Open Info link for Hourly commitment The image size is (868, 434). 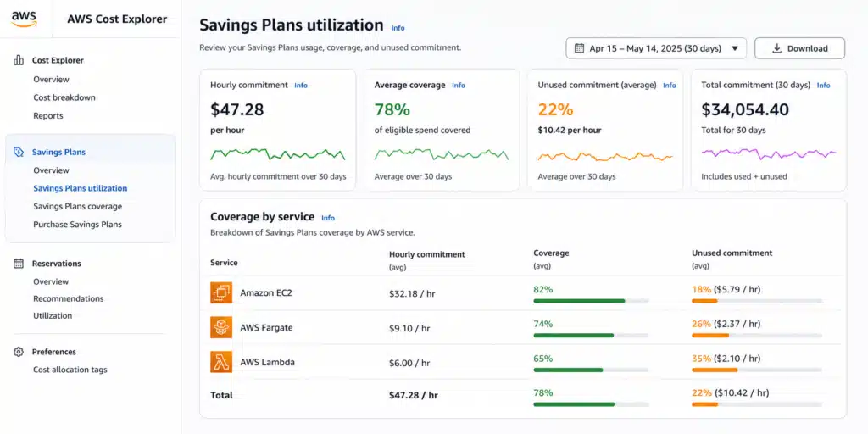(x=301, y=86)
